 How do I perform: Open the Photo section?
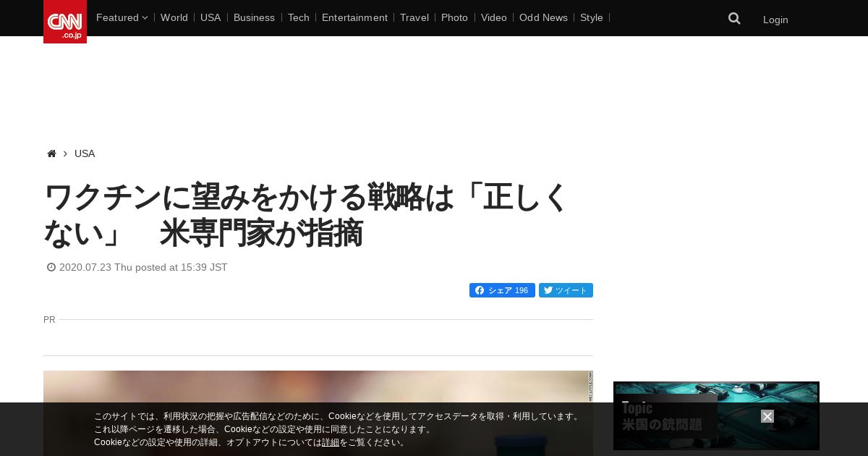pos(454,17)
